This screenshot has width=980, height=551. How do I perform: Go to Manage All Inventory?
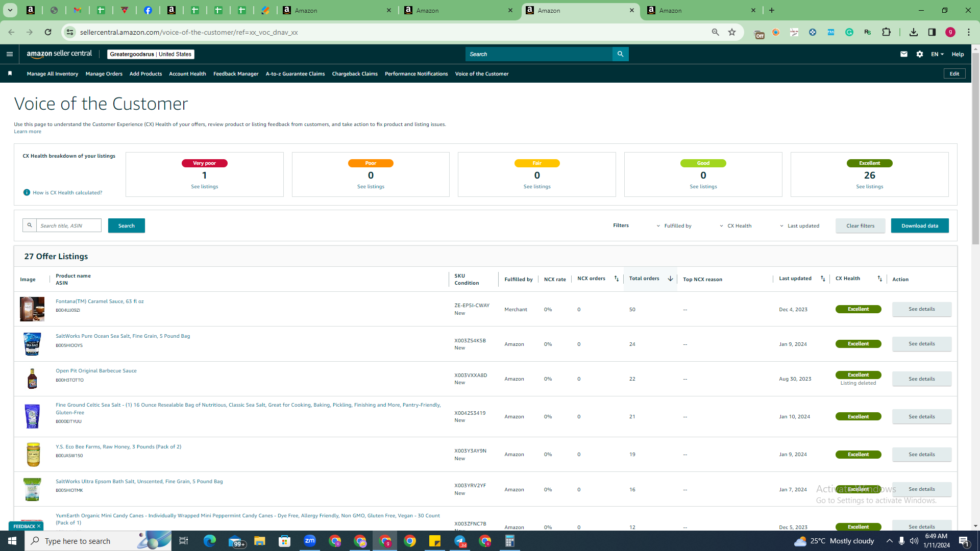coord(53,73)
